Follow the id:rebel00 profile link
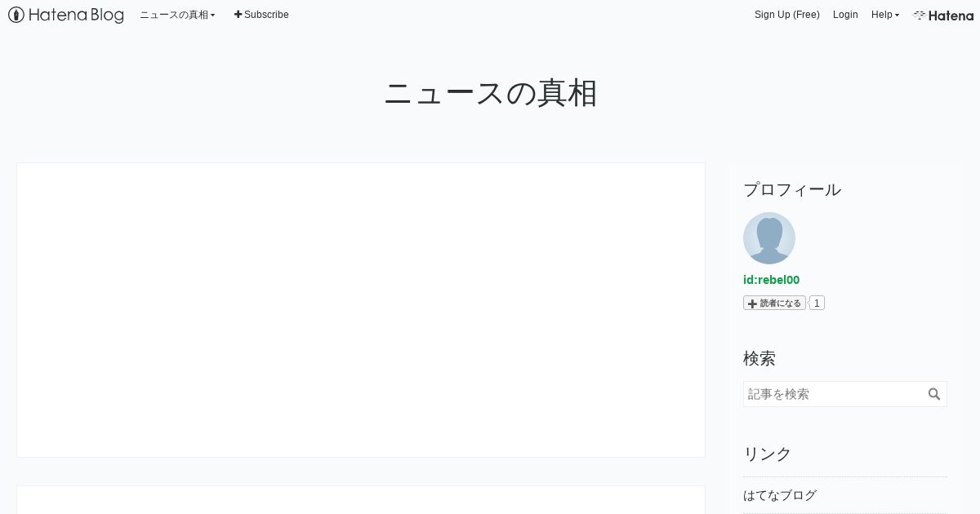Viewport: 980px width, 514px height. [771, 280]
